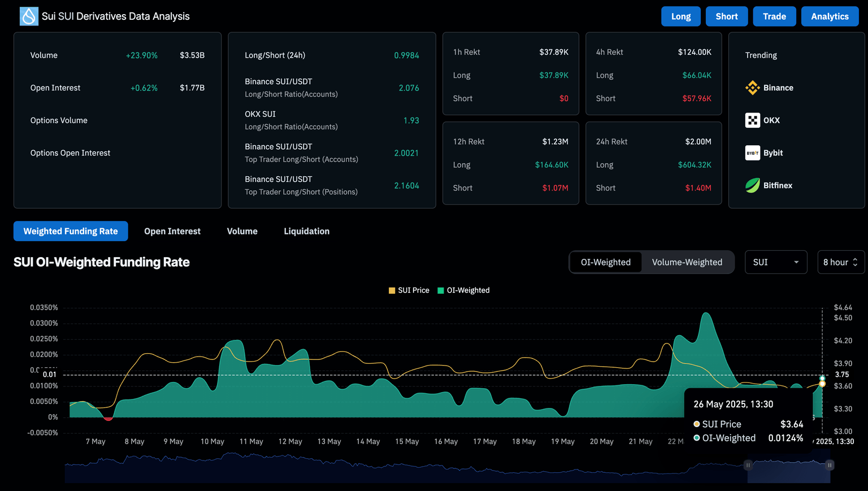The image size is (868, 491).
Task: Click the right handle of range slider
Action: (830, 465)
